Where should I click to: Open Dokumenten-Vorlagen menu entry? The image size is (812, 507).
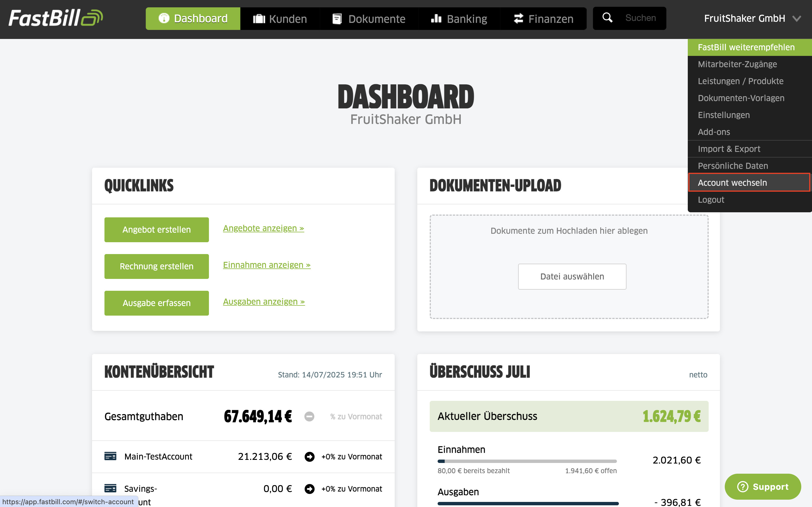click(750, 98)
